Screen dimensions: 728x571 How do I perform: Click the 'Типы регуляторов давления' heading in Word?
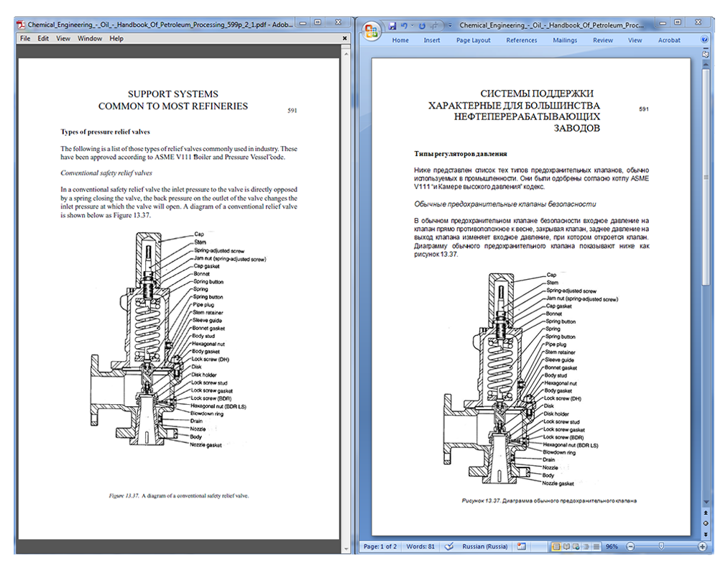pos(461,154)
